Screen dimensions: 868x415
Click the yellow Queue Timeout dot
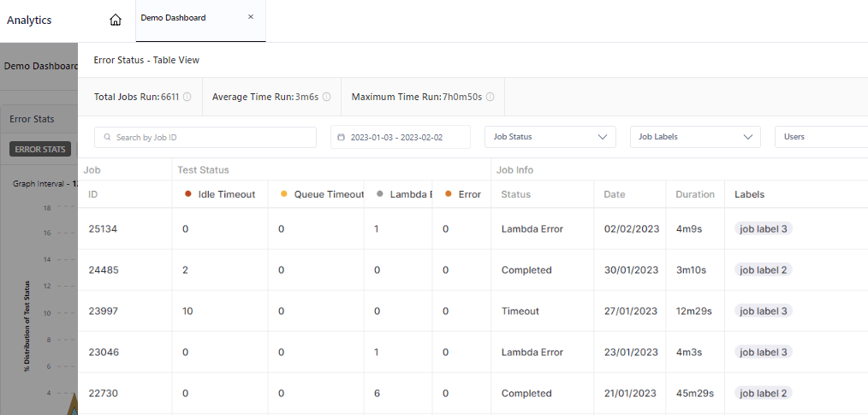click(x=283, y=194)
